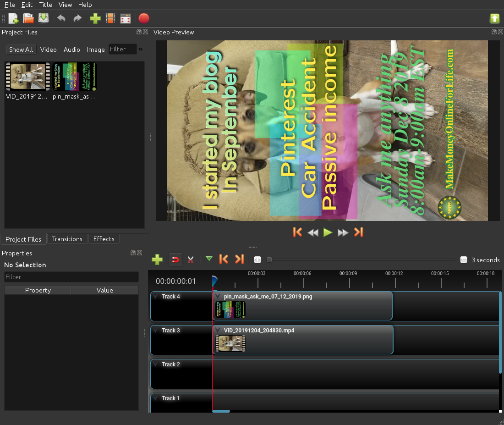This screenshot has height=425, width=504.
Task: Click the 00:00:09 mark on ruler
Action: (348, 273)
